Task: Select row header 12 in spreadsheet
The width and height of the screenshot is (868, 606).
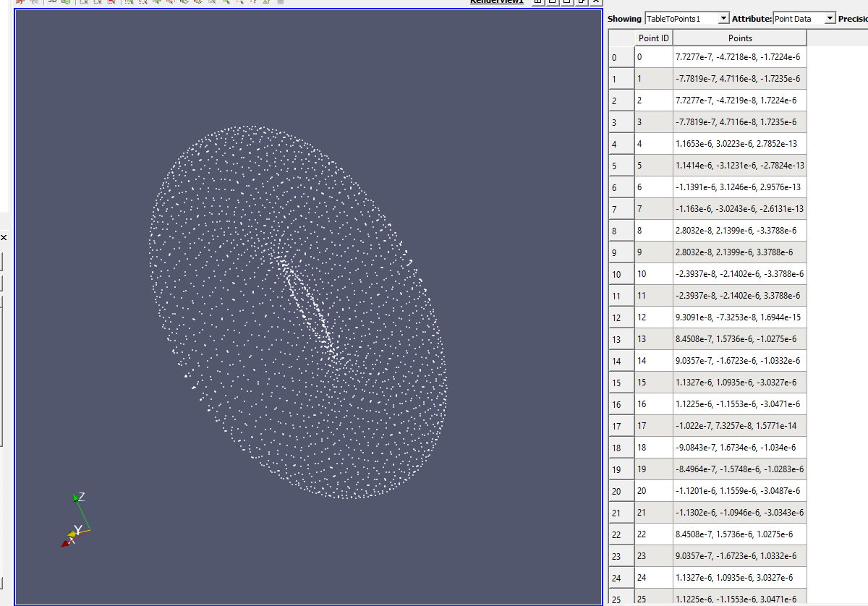Action: pos(621,317)
